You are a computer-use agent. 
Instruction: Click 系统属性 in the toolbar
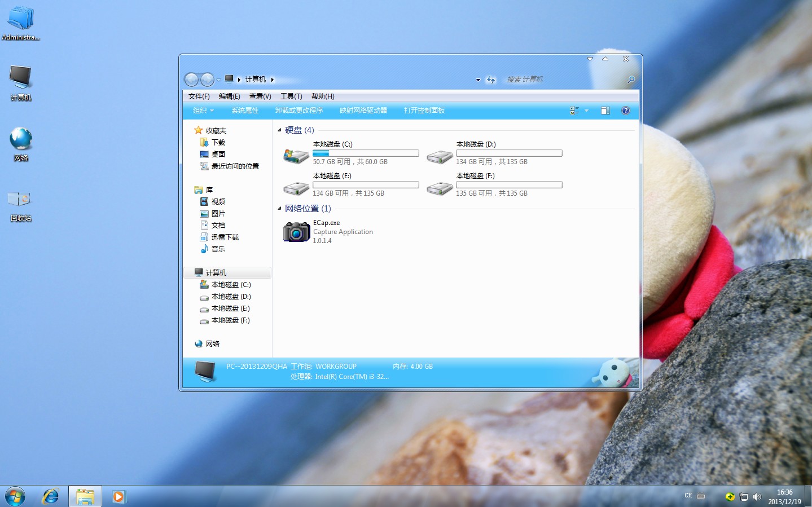click(245, 111)
